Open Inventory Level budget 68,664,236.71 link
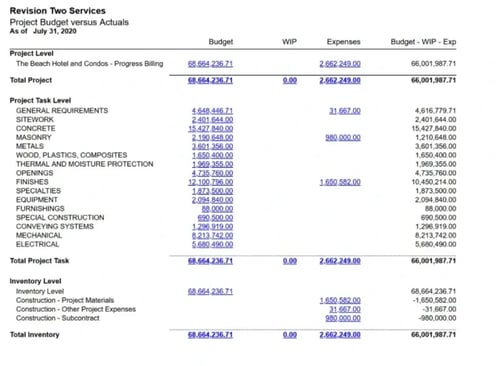The height and width of the screenshot is (366, 500). click(x=210, y=291)
